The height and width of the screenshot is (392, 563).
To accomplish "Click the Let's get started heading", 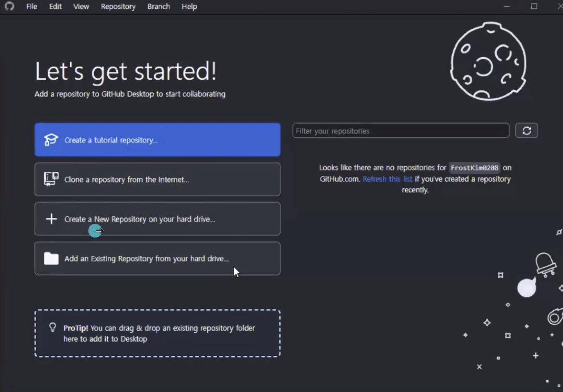I will 126,71.
